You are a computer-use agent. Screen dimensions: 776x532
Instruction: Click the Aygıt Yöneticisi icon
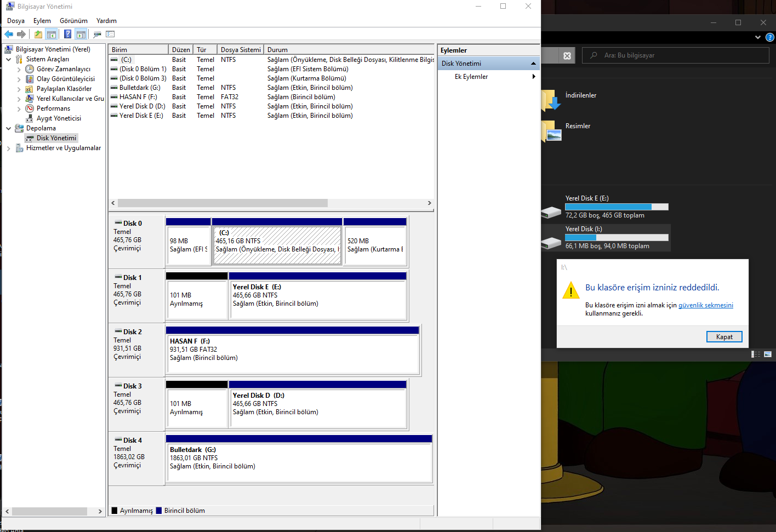30,118
